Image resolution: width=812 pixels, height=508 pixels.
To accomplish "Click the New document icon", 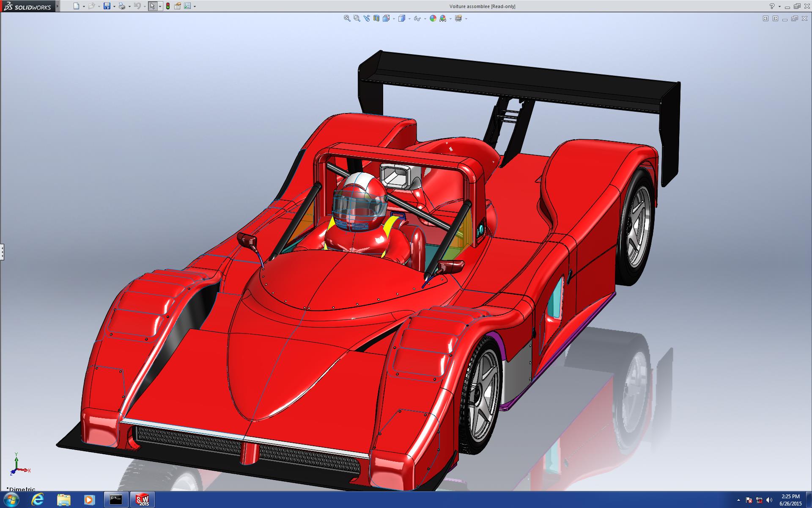I will 76,6.
